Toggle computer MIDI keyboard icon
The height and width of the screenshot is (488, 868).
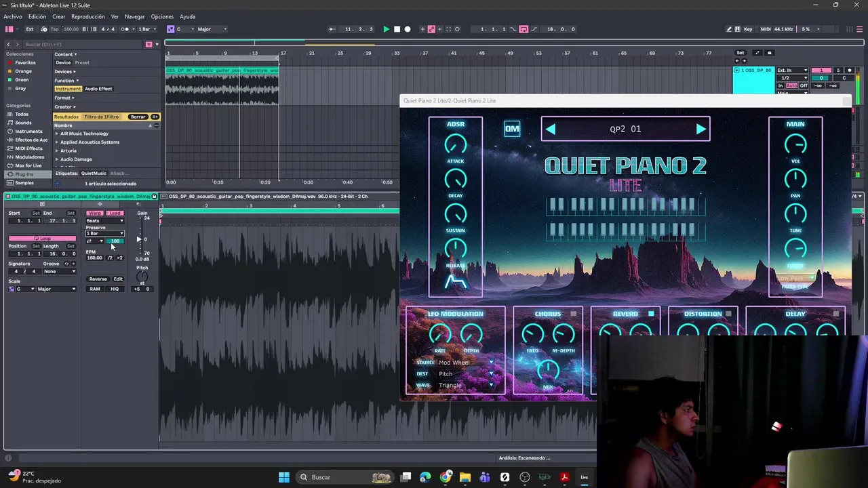click(x=738, y=29)
